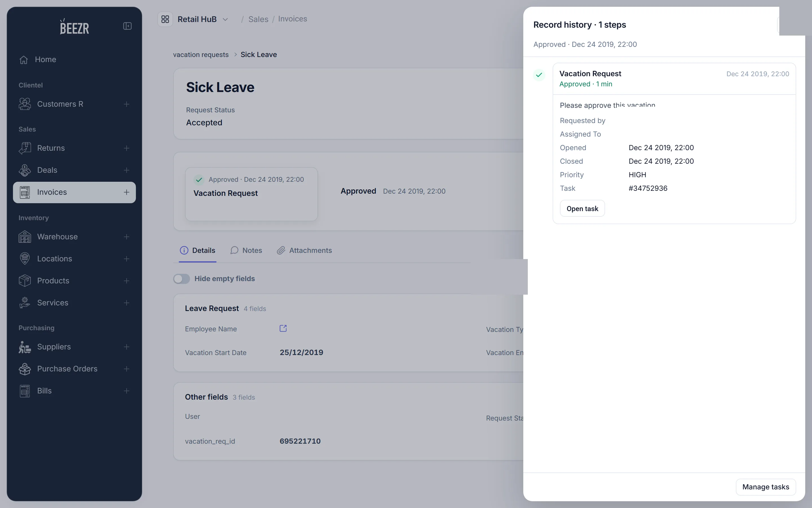Viewport: 812px width, 508px height.
Task: Click task number #34752936
Action: pyautogui.click(x=648, y=188)
